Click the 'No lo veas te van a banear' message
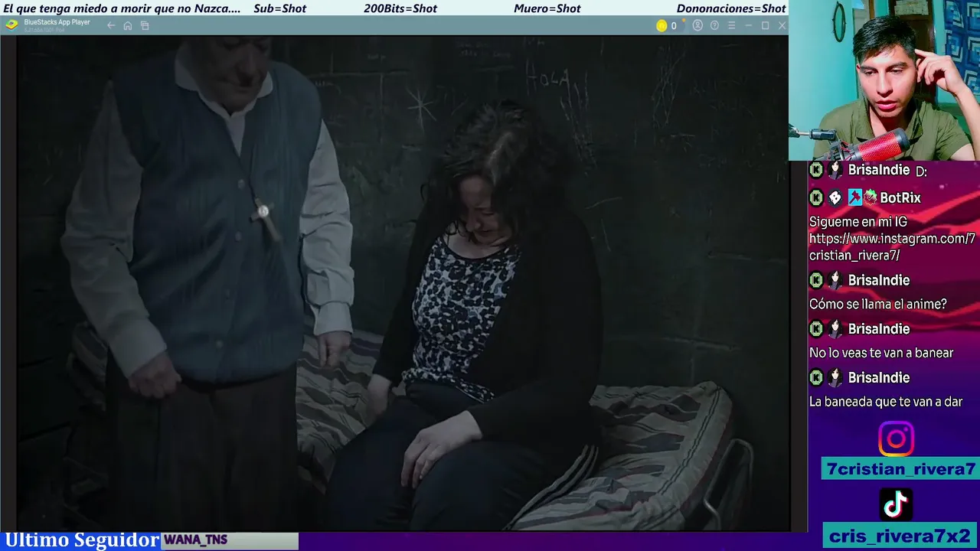This screenshot has height=551, width=980. point(881,354)
